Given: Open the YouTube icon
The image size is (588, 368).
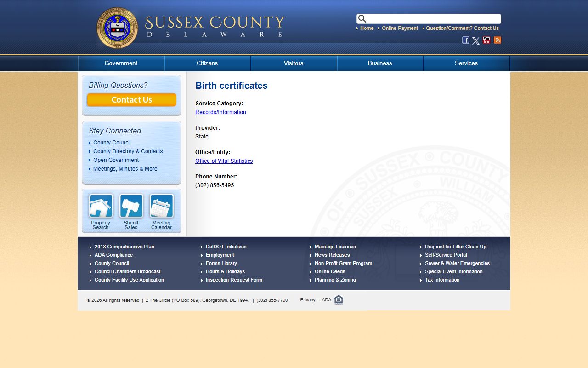Looking at the screenshot, I should pyautogui.click(x=486, y=40).
